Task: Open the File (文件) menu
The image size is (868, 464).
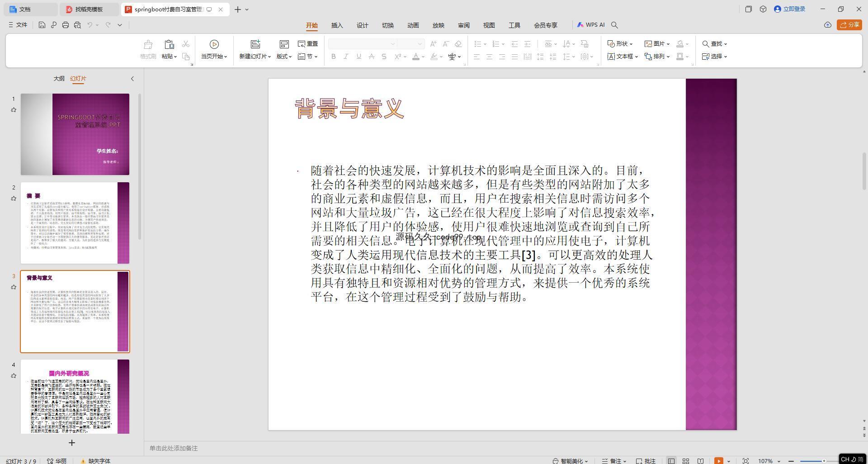Action: [18, 25]
